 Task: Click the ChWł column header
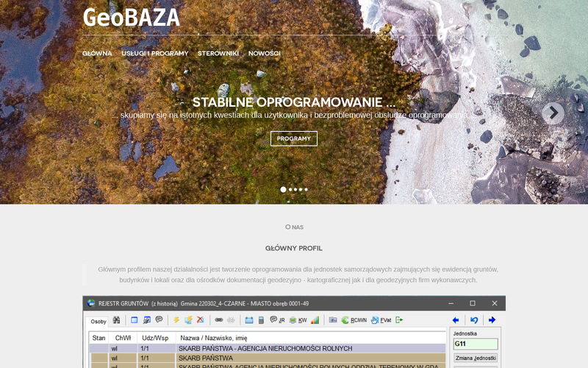pos(123,338)
